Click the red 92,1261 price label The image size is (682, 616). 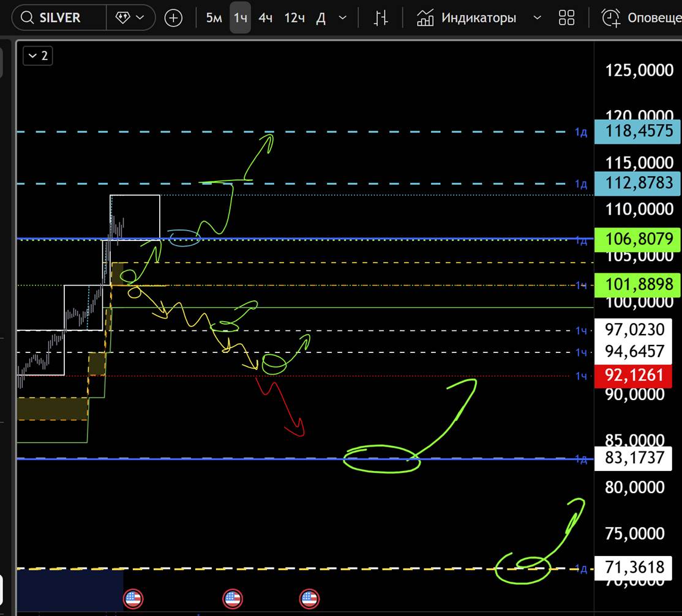click(x=634, y=375)
